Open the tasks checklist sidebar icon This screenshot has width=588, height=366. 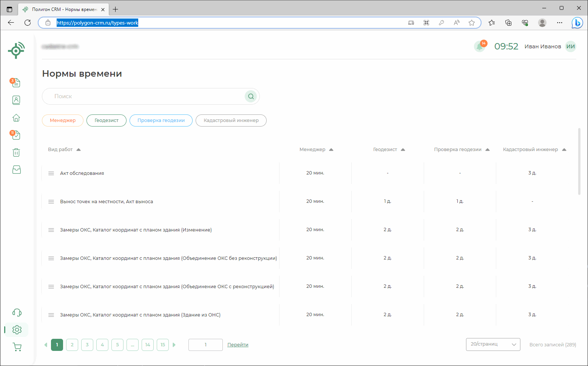click(x=16, y=135)
